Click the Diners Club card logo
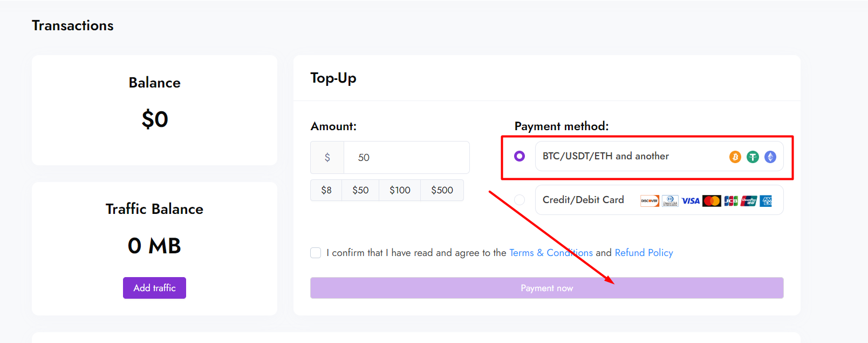868x343 pixels. coord(670,201)
